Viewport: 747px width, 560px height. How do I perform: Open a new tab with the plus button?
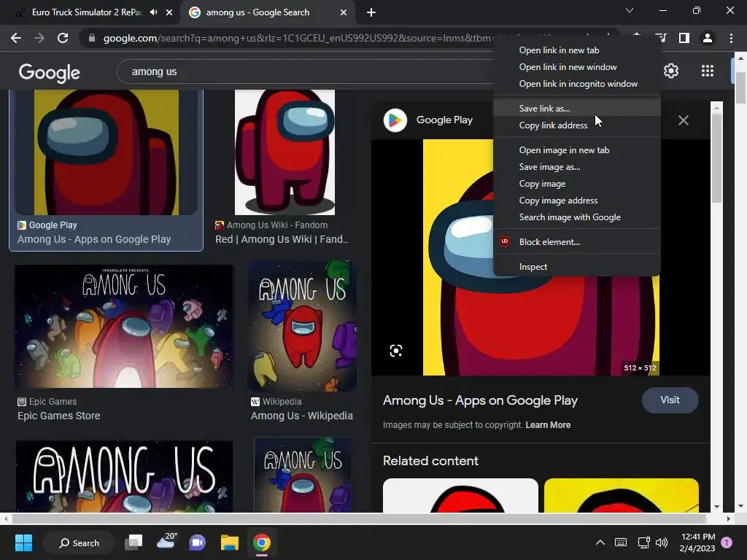point(371,12)
